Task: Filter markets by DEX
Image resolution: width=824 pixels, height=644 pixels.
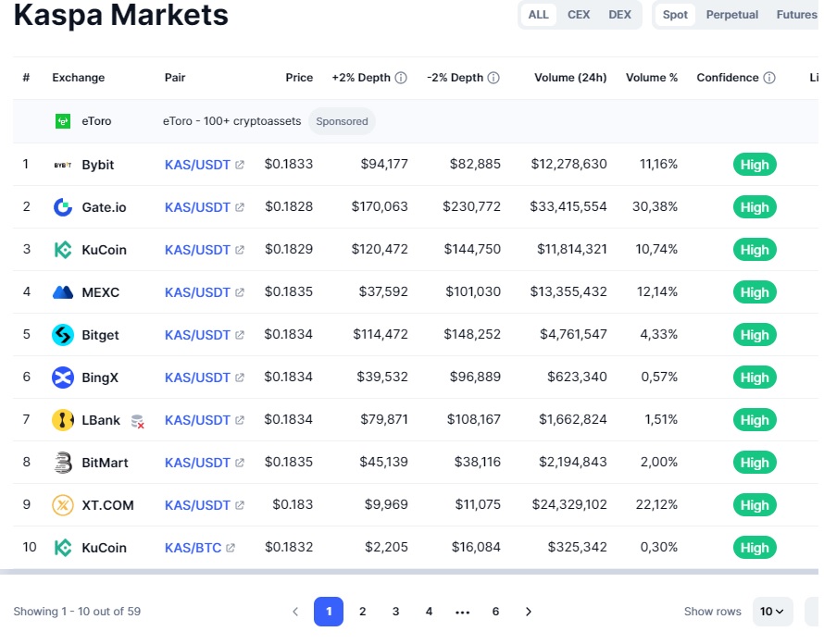Action: [x=619, y=15]
